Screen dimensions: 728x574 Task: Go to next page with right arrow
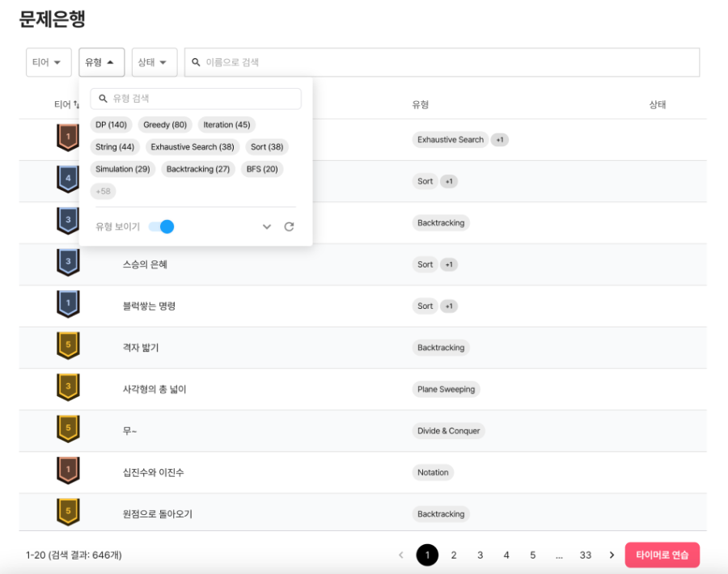[612, 555]
